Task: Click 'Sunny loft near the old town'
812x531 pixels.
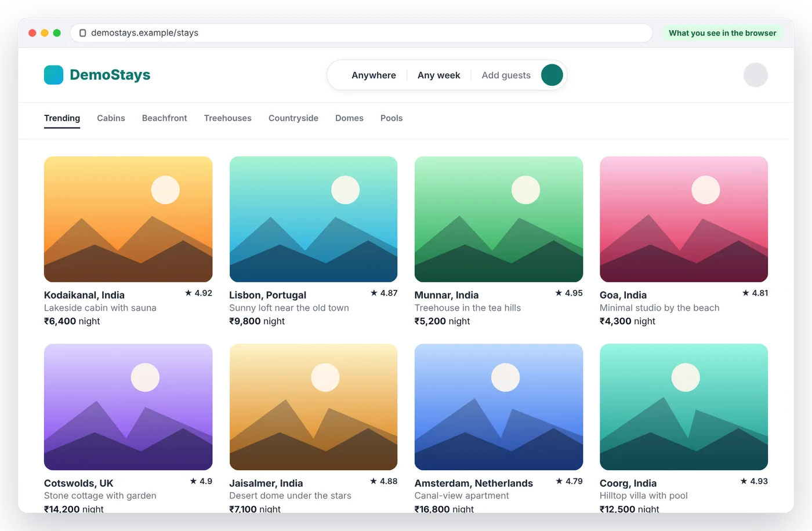Action: point(289,308)
